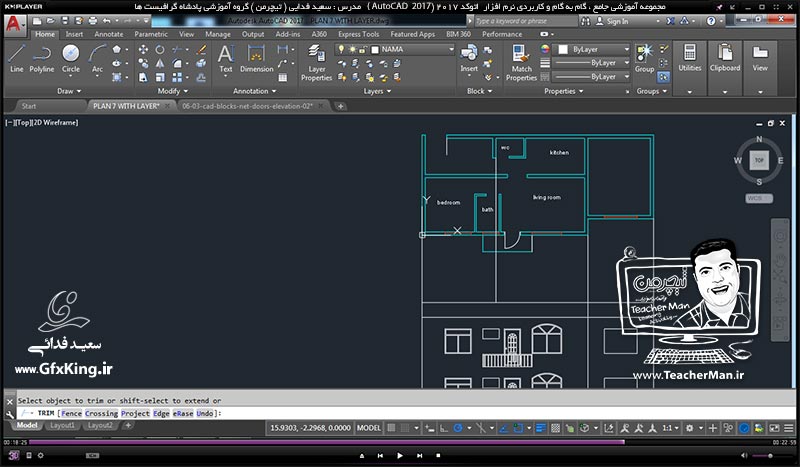Click MODEL space button in status bar

pos(369,428)
